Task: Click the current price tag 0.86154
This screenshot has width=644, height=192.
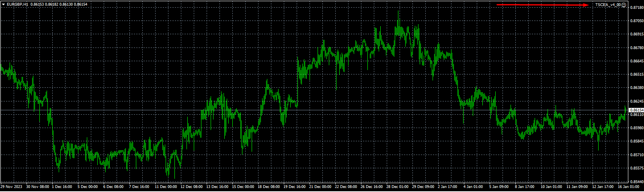Action: [x=636, y=110]
